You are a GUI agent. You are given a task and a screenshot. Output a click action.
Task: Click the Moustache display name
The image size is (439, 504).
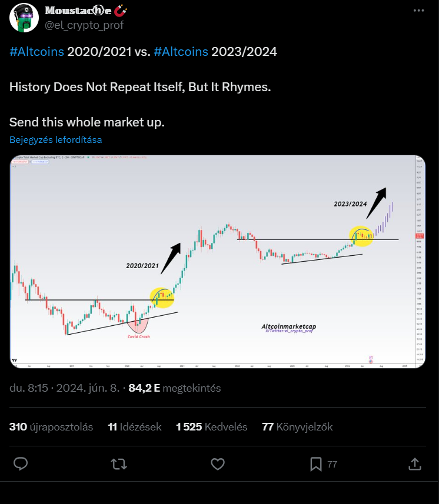[x=78, y=11]
